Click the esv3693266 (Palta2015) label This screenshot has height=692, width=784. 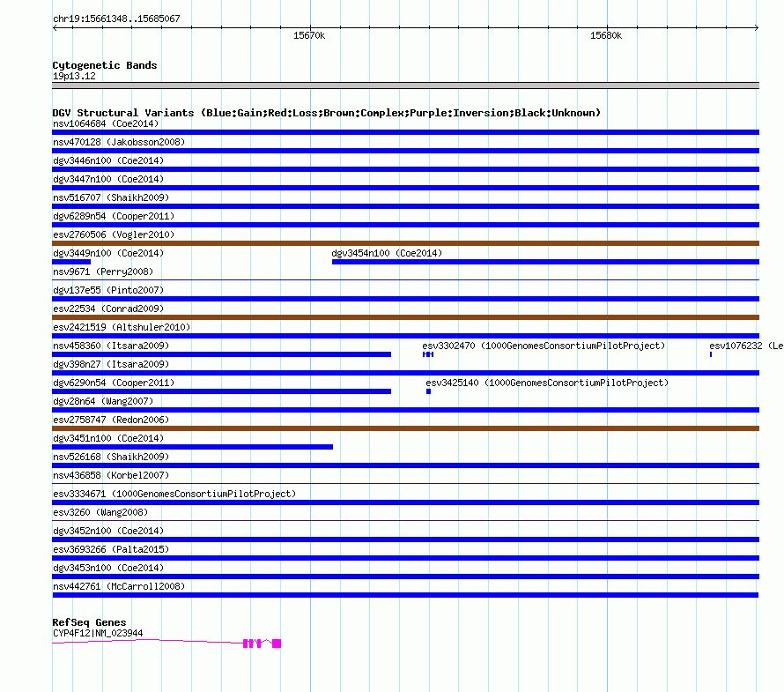pos(111,549)
